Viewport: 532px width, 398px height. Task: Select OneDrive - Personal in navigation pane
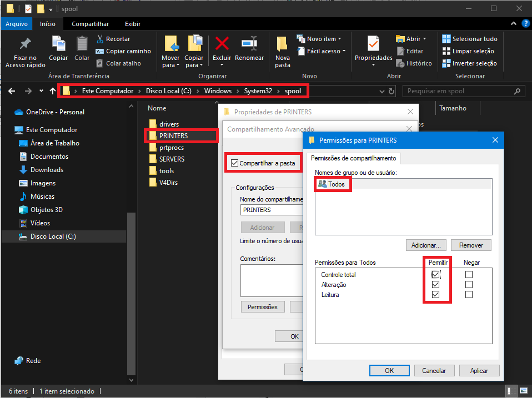[49, 112]
